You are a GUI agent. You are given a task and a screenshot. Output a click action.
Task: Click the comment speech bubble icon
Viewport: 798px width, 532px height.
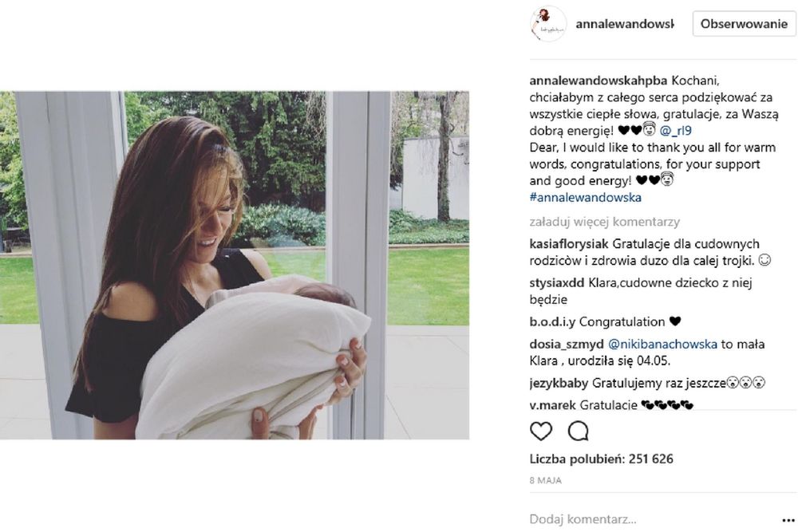coord(578,432)
